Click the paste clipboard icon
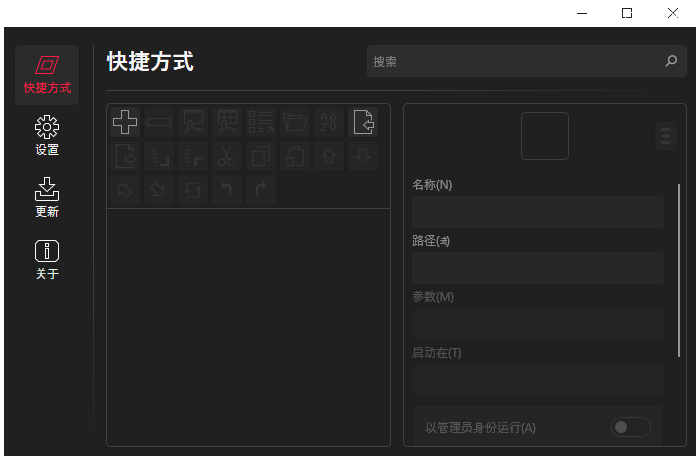 [x=295, y=156]
